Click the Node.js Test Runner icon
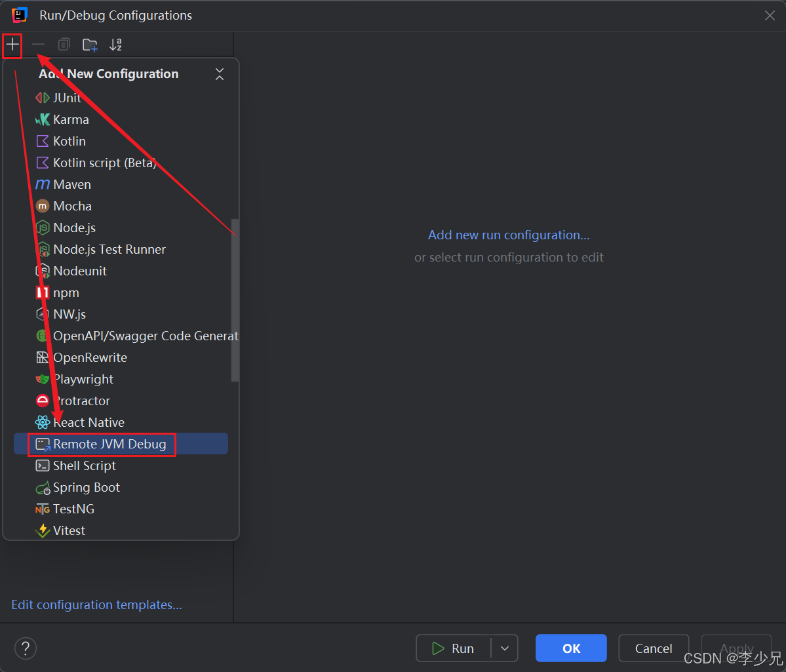The height and width of the screenshot is (672, 786). click(x=43, y=249)
